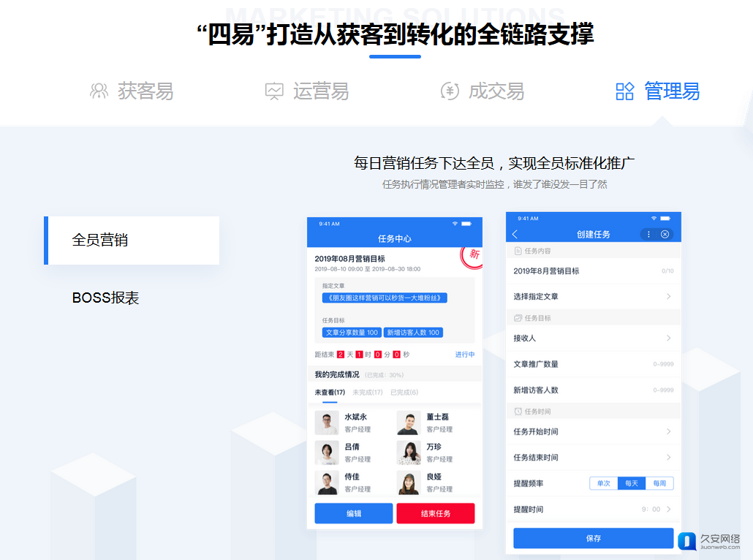Click the 获客易 people icon

tap(99, 91)
